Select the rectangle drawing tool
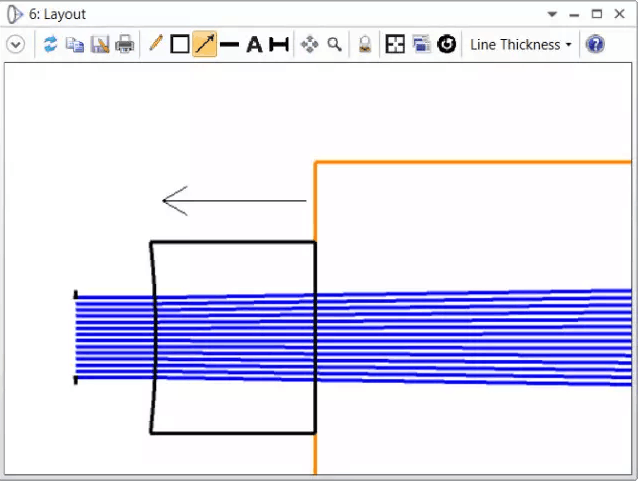Viewport: 639px width, 481px height. point(180,45)
